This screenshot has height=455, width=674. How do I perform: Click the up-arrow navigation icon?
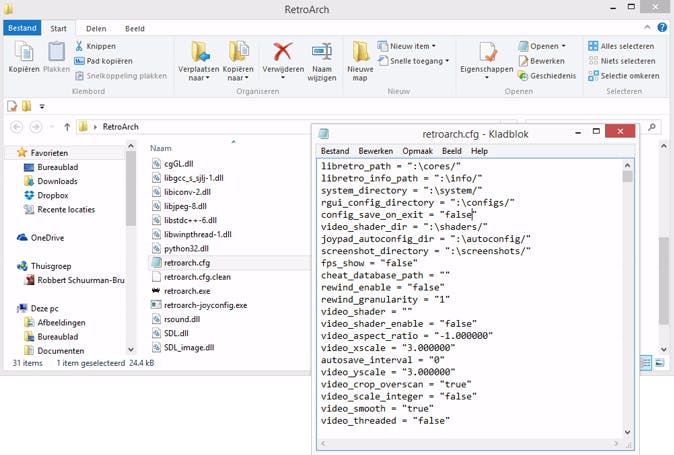[66, 127]
